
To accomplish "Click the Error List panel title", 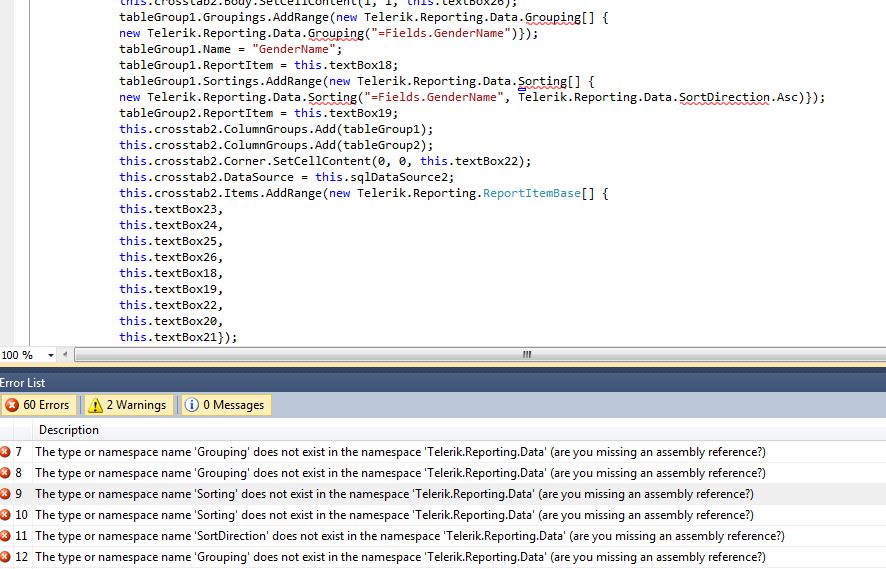I will click(23, 383).
